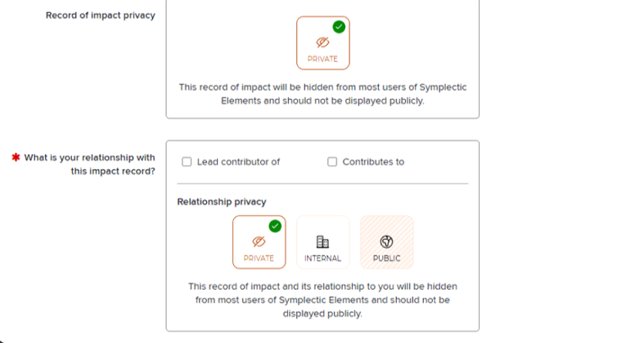Select the PRIVATE label in Relationship privacy

coord(259,259)
